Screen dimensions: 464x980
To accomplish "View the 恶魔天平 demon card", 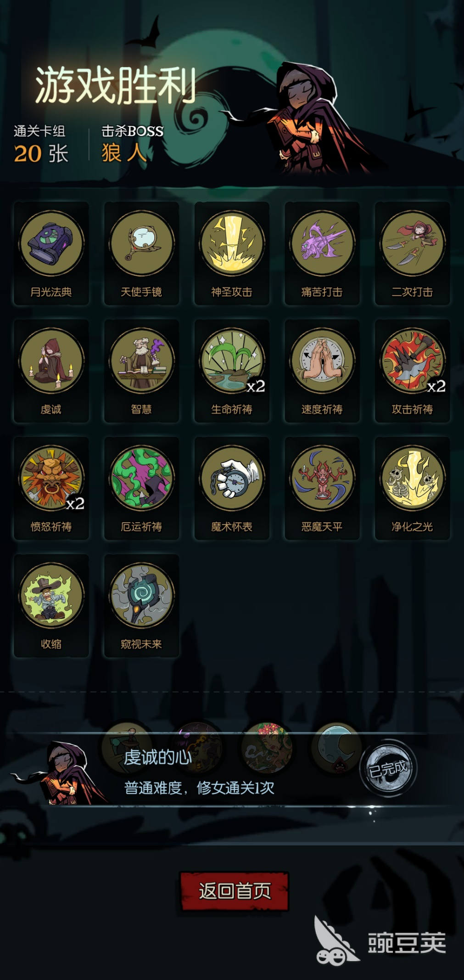I will (322, 488).
